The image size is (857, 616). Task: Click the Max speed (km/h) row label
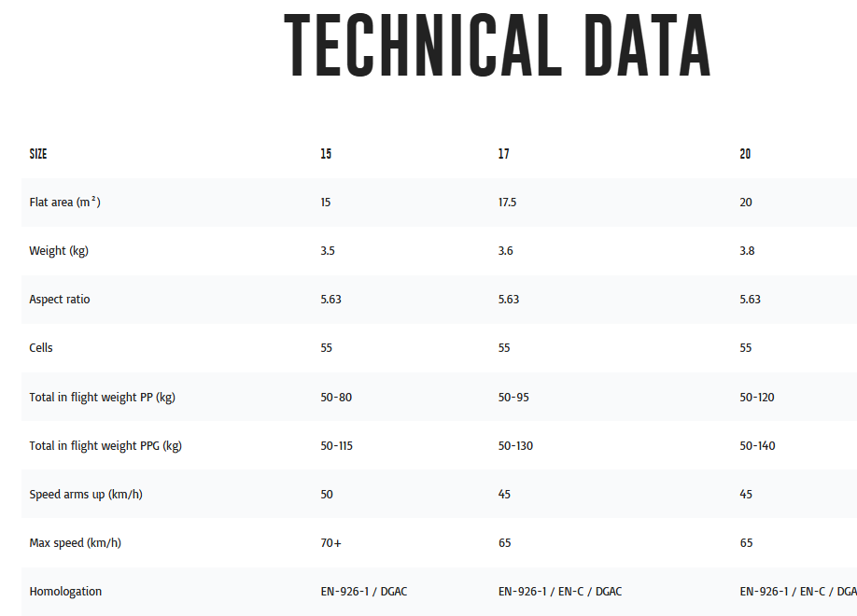point(76,543)
